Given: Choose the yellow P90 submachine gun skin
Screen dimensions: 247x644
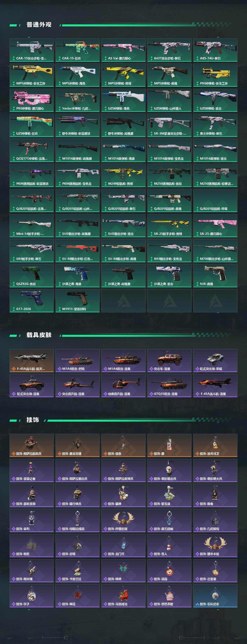Looking at the screenshot, I should tap(215, 75).
